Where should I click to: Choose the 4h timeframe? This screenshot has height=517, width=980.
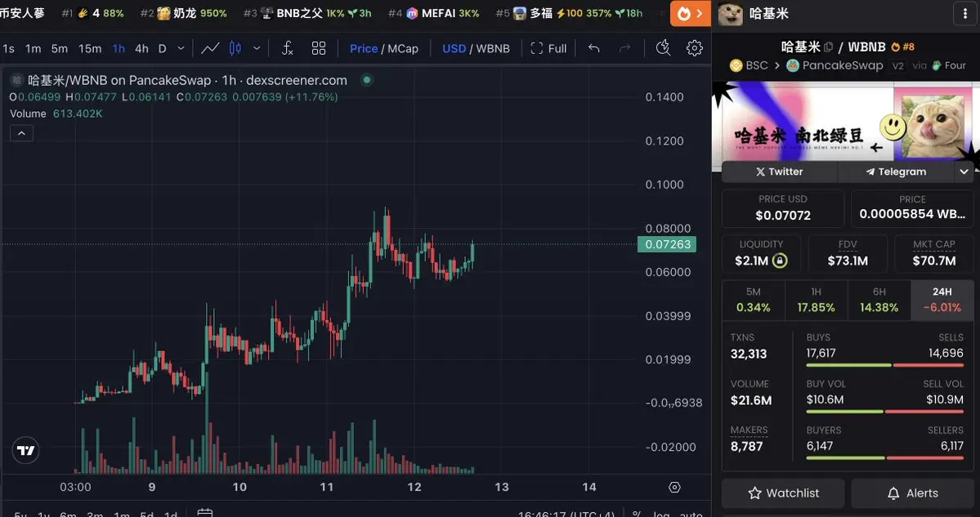pos(142,48)
